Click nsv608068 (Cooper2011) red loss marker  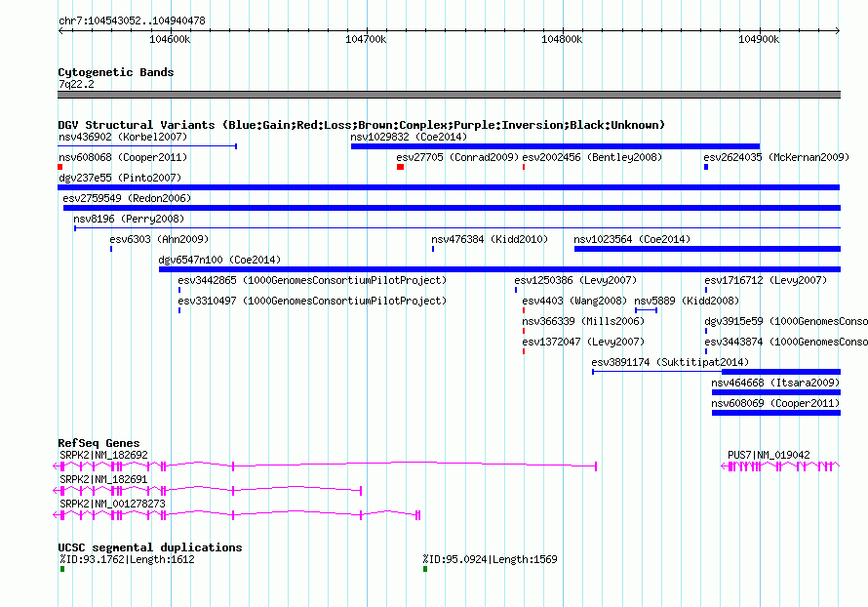pyautogui.click(x=60, y=167)
